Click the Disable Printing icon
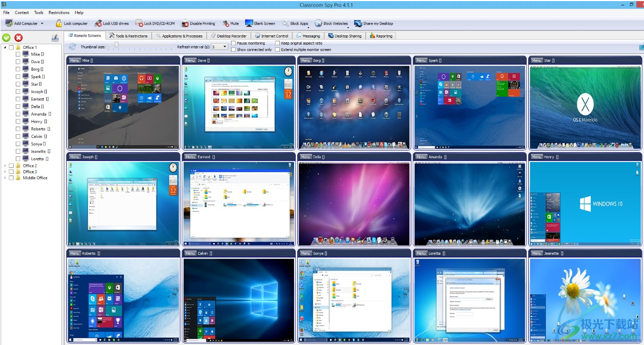 coord(185,23)
